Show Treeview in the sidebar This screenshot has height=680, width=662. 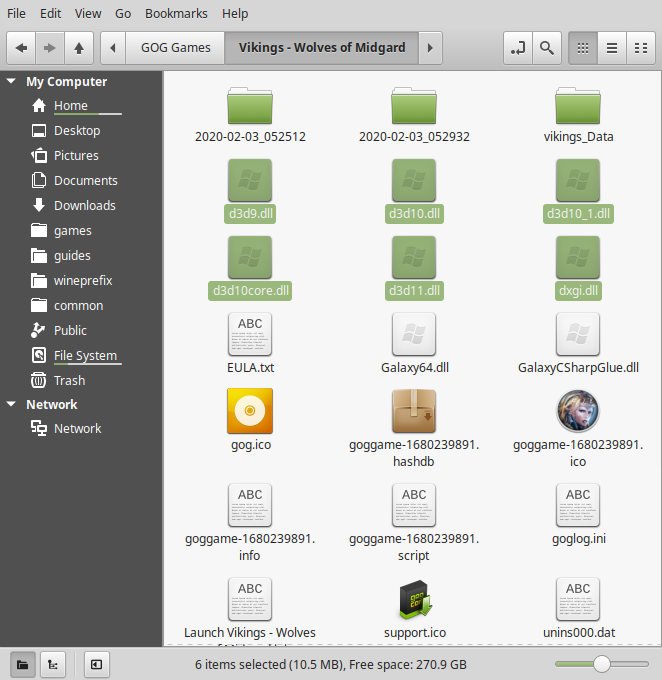coord(52,664)
